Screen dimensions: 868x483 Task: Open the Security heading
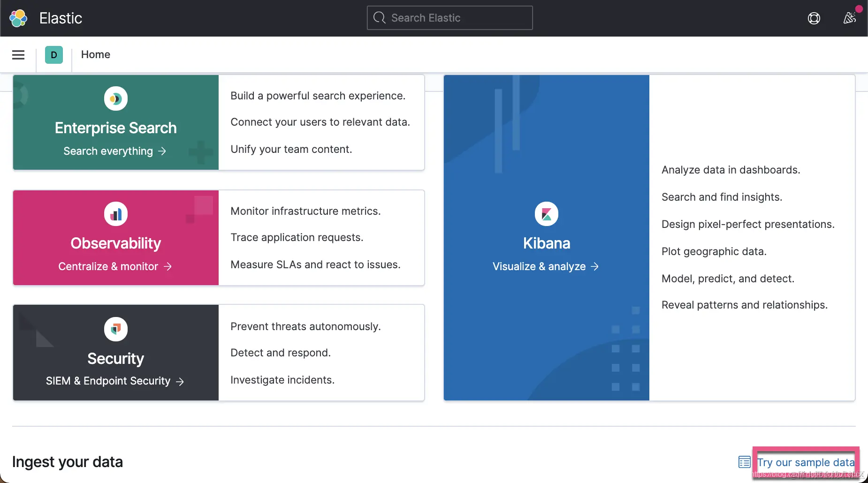coord(116,359)
